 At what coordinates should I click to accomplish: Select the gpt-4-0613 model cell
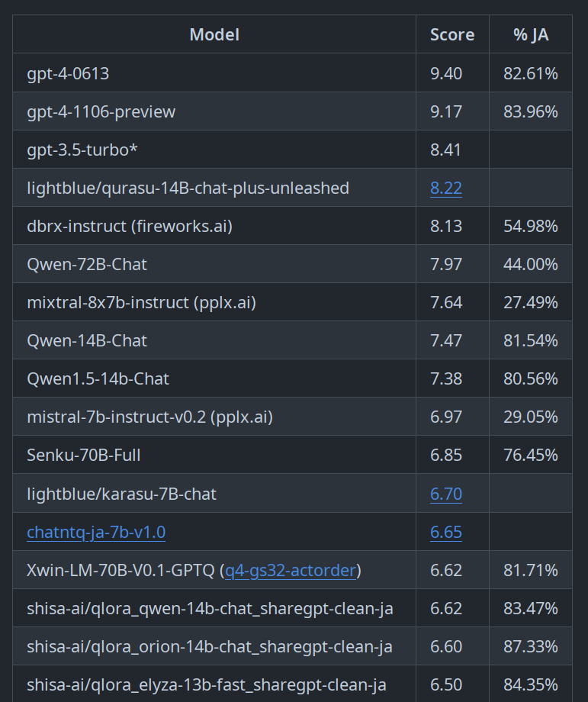tap(68, 73)
